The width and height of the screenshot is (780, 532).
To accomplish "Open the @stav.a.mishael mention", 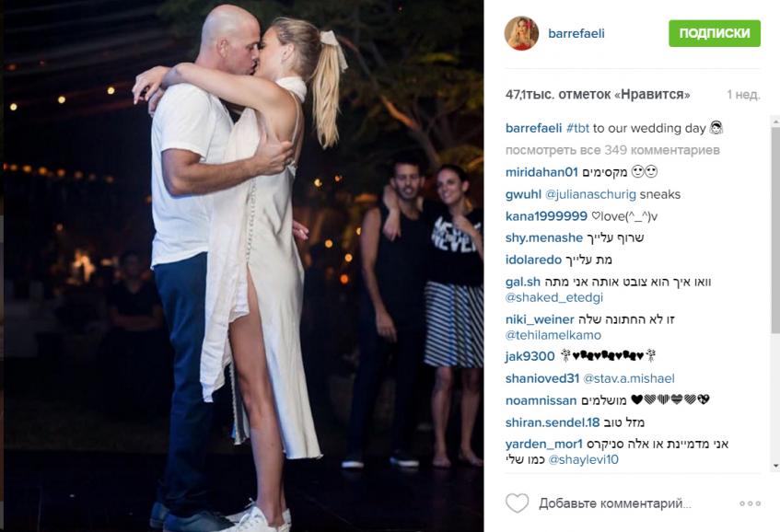I will [x=629, y=379].
